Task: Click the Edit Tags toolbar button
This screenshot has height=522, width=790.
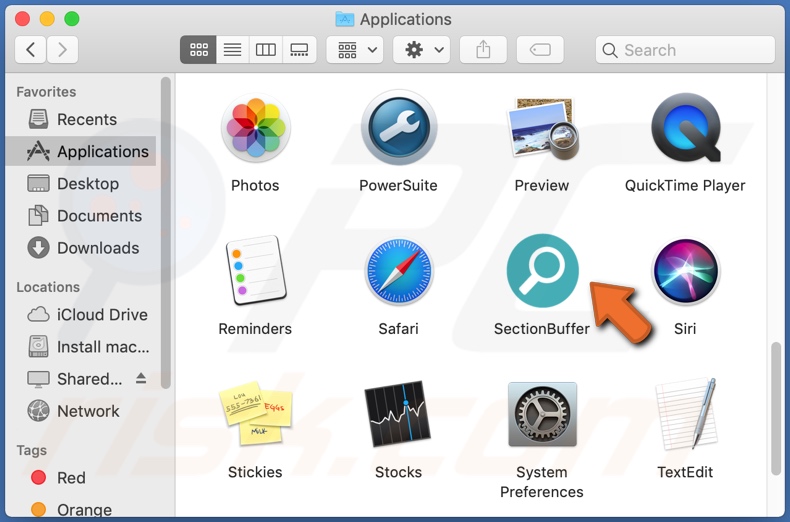Action: tap(540, 49)
